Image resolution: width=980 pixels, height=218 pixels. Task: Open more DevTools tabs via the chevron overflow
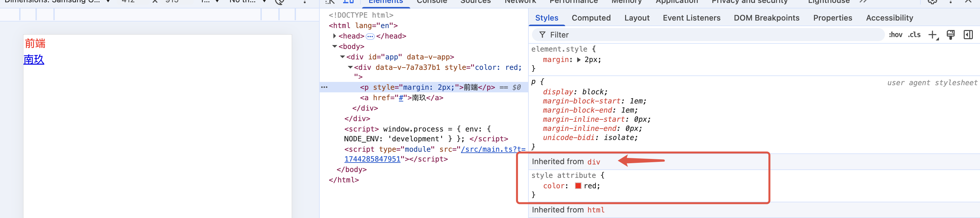tap(863, 2)
